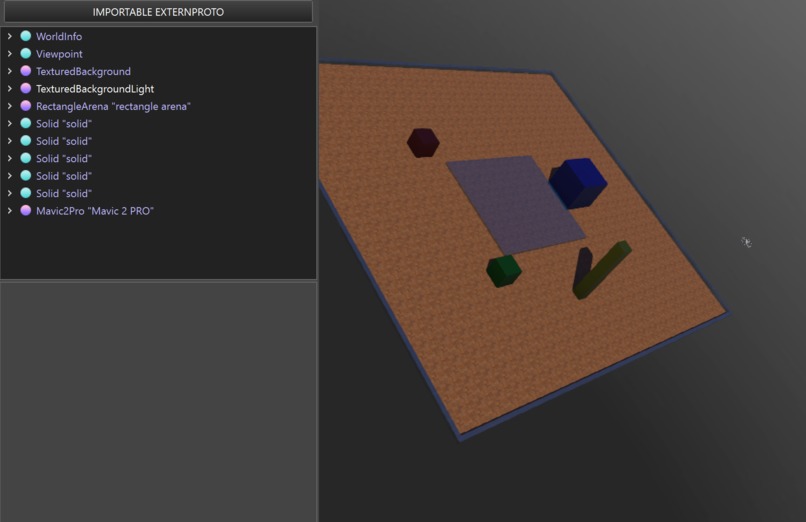
Task: Expand the Viewpoint node
Action: click(9, 53)
